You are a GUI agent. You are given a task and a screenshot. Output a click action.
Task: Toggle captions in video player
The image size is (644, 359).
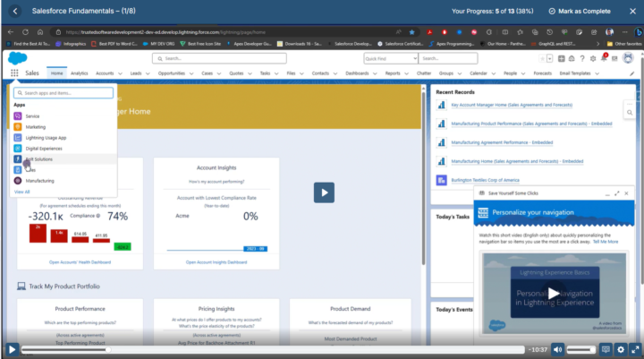click(606, 349)
